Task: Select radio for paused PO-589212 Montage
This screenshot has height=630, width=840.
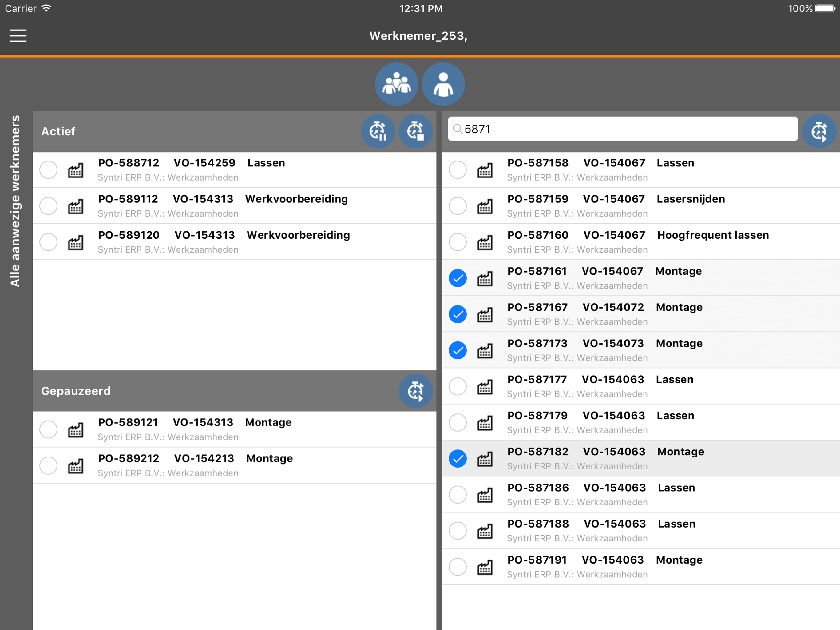Action: point(49,465)
